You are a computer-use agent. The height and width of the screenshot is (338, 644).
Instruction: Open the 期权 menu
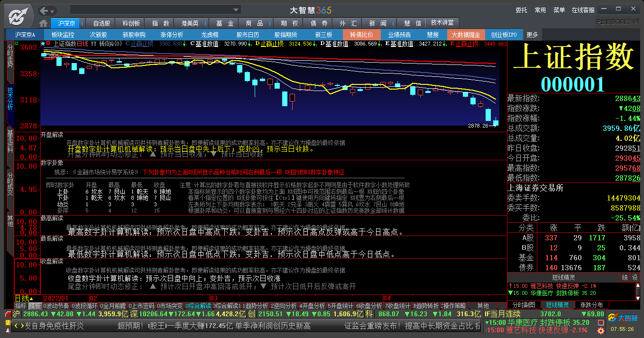click(289, 23)
